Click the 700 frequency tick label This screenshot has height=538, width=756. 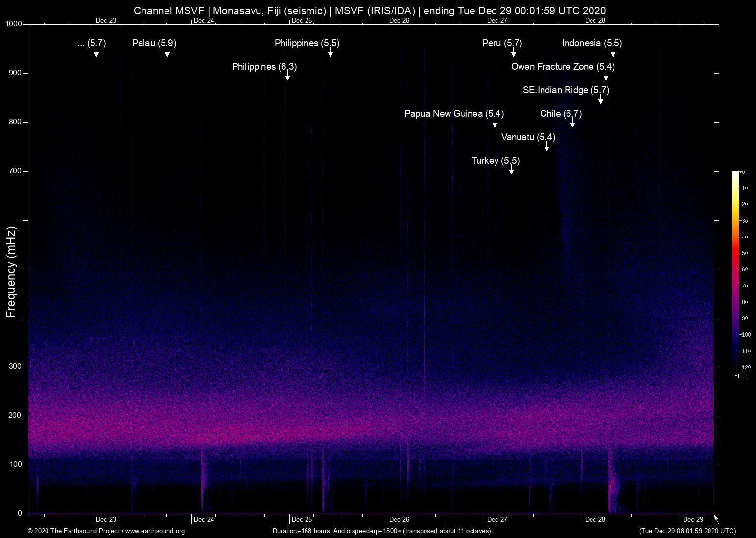pos(15,171)
